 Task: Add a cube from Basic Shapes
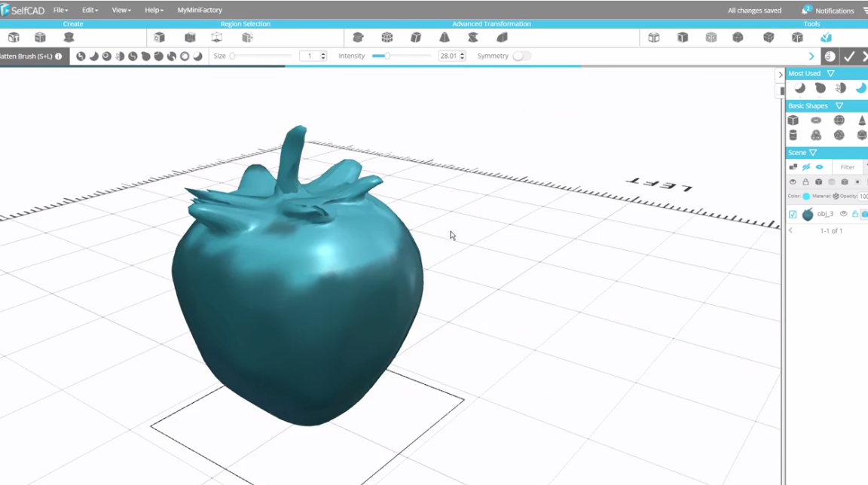click(793, 120)
